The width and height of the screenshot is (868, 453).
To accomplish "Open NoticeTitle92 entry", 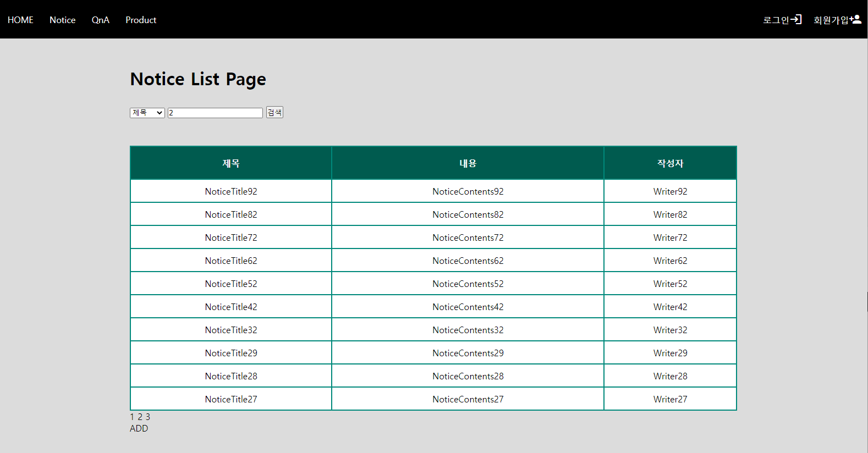I will [231, 191].
